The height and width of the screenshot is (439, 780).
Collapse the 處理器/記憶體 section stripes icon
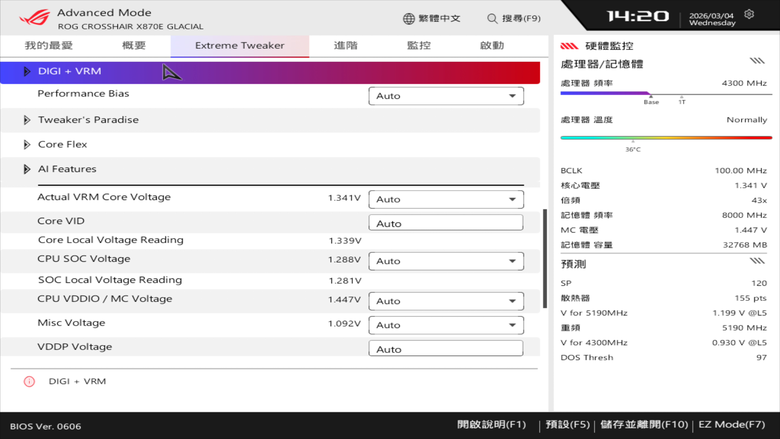coord(757,61)
